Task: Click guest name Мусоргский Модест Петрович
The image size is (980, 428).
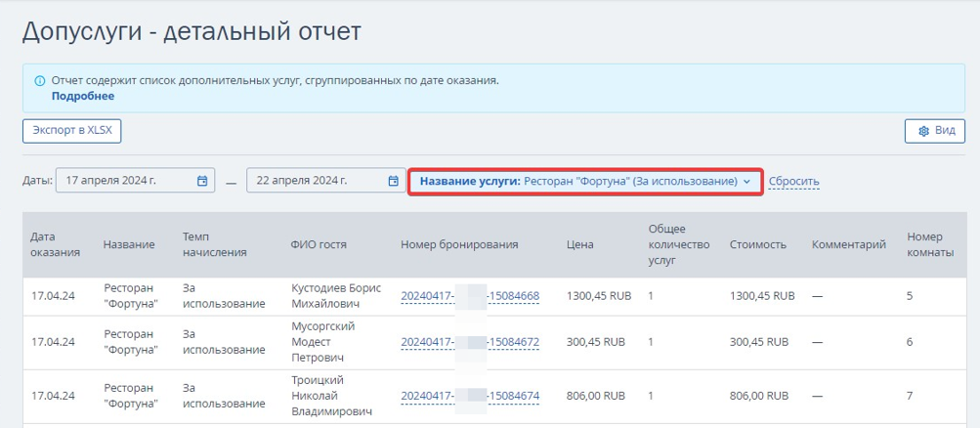Action: 321,342
